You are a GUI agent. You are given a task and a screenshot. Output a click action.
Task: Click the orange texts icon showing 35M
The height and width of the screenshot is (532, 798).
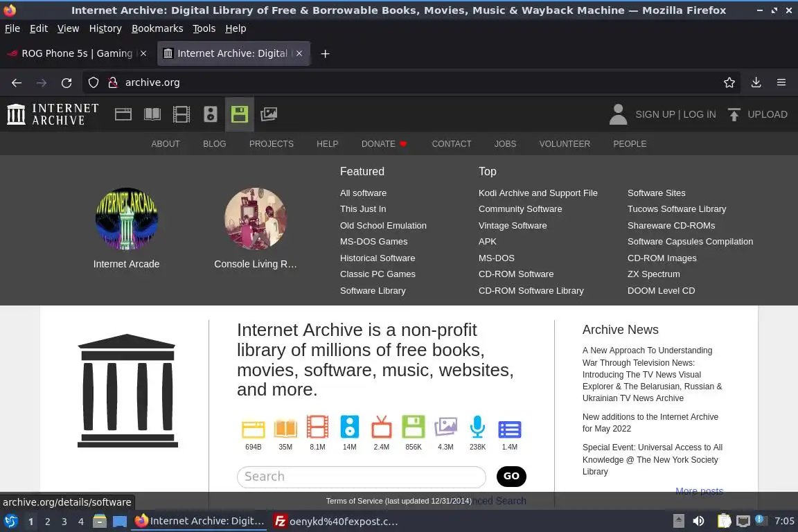[285, 429]
